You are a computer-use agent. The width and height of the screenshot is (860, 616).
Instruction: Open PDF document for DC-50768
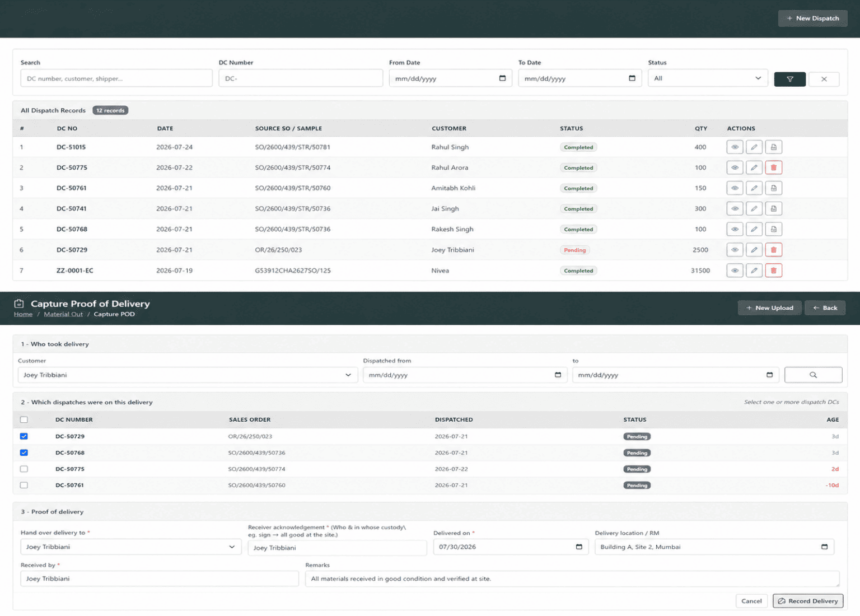click(x=773, y=229)
